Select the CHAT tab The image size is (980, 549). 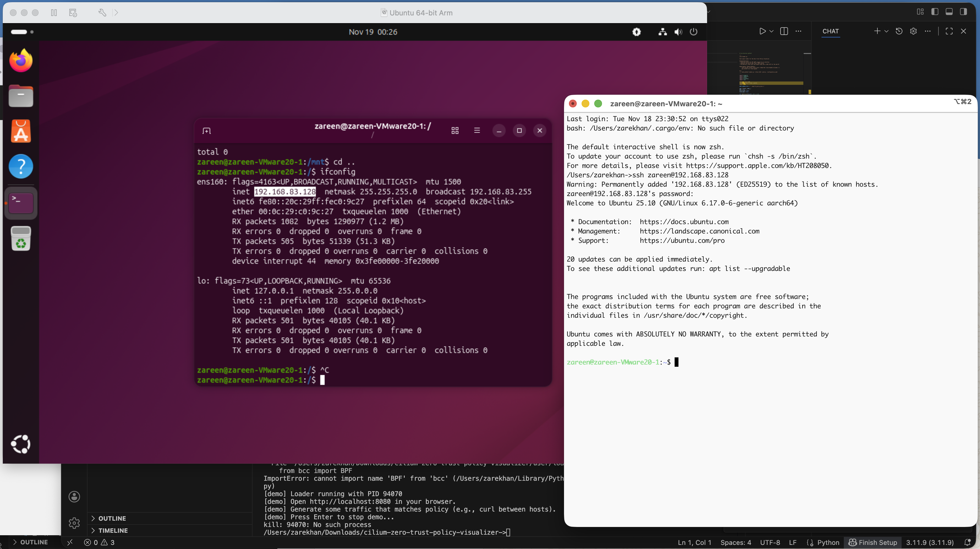[831, 31]
